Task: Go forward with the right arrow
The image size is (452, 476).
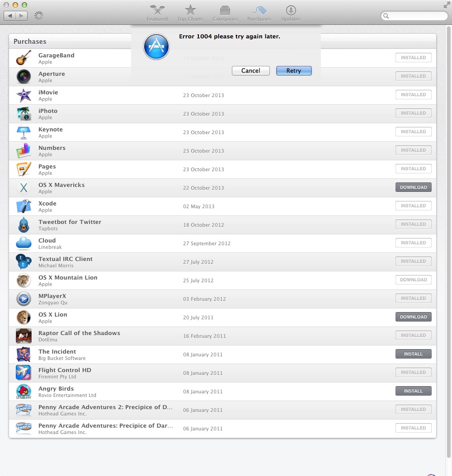Action: pos(21,16)
